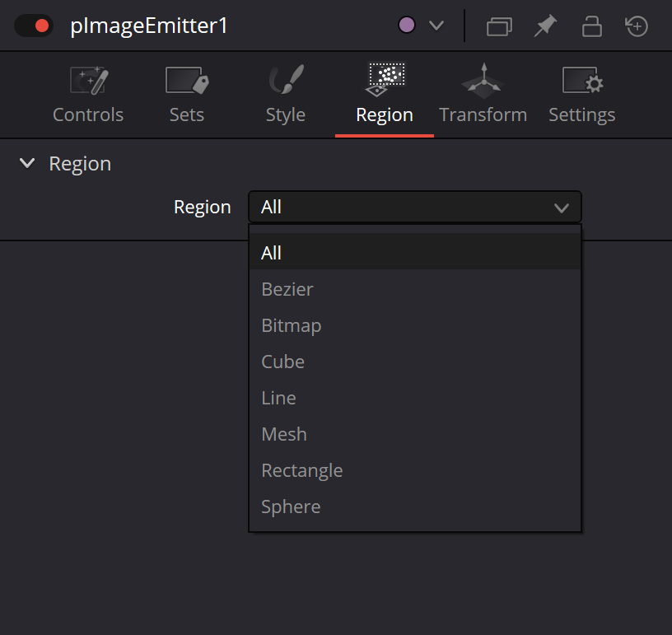Screen dimensions: 672x635
Task: Open the Settings gear-screen icon
Action: coord(582,80)
